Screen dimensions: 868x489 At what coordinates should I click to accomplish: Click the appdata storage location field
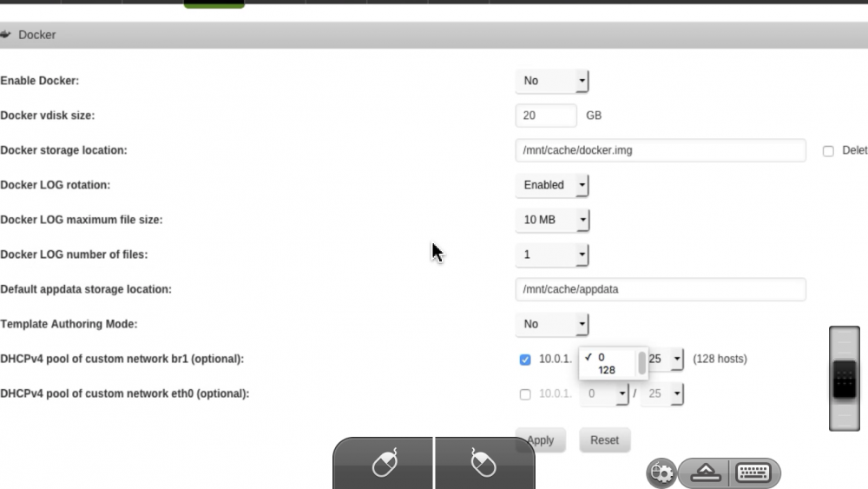pos(661,289)
